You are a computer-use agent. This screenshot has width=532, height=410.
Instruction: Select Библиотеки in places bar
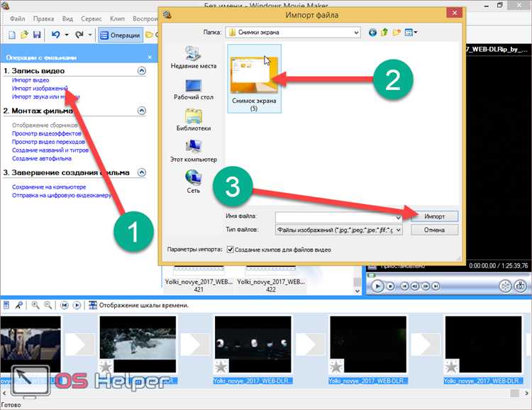[x=194, y=120]
